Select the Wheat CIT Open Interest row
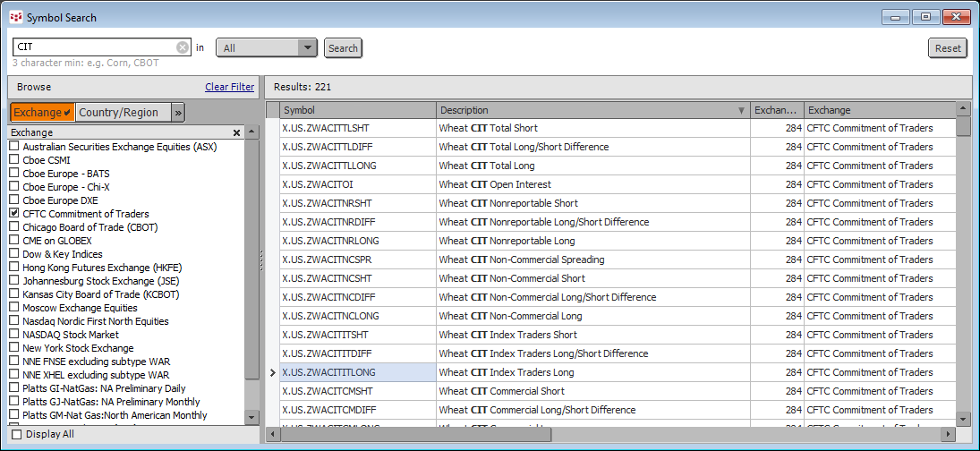This screenshot has width=980, height=451. [x=494, y=184]
